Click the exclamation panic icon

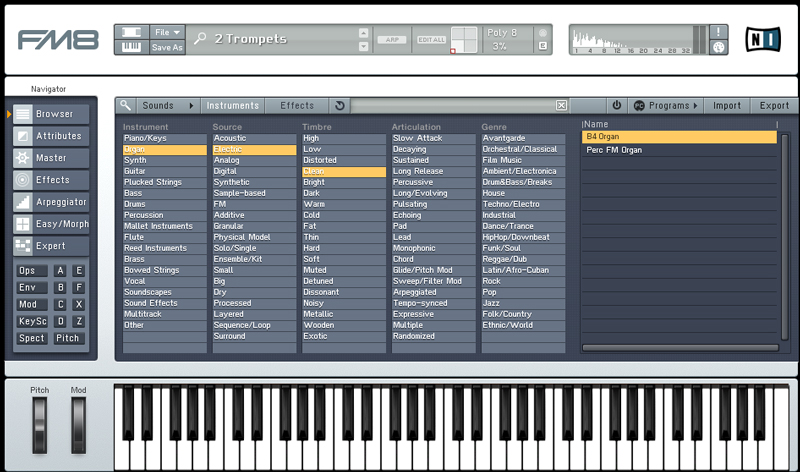point(718,32)
